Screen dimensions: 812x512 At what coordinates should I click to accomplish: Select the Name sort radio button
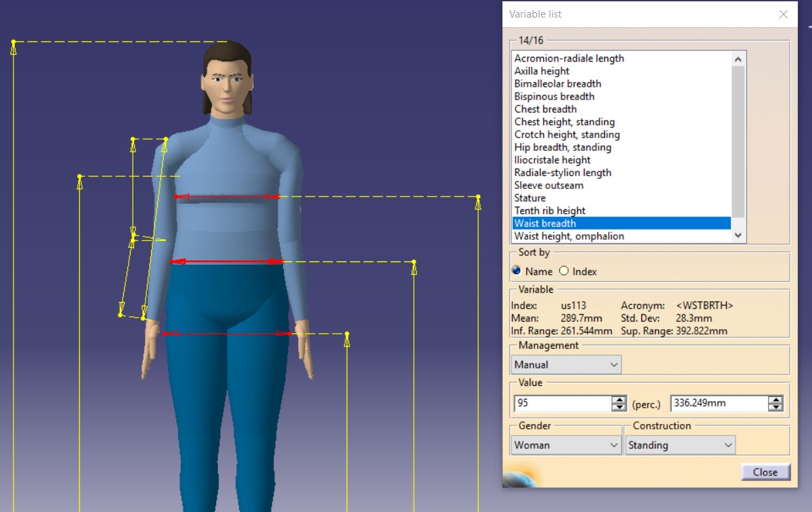click(x=517, y=271)
